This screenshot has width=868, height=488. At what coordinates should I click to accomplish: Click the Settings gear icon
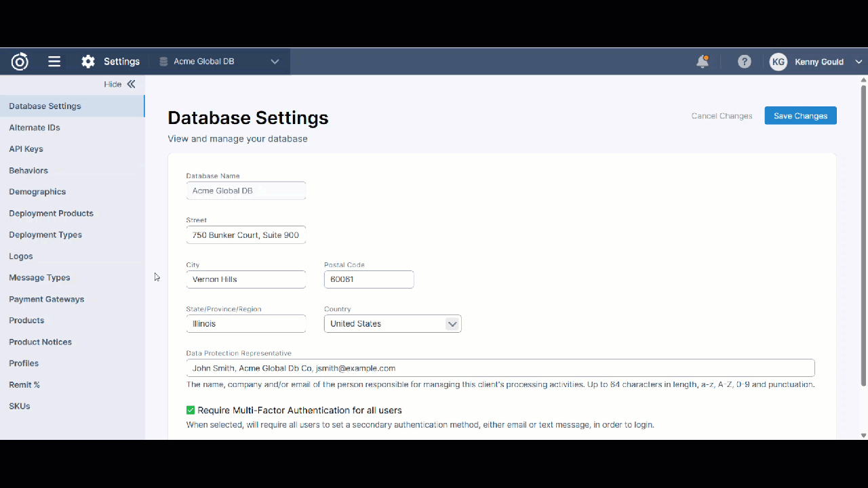(88, 62)
